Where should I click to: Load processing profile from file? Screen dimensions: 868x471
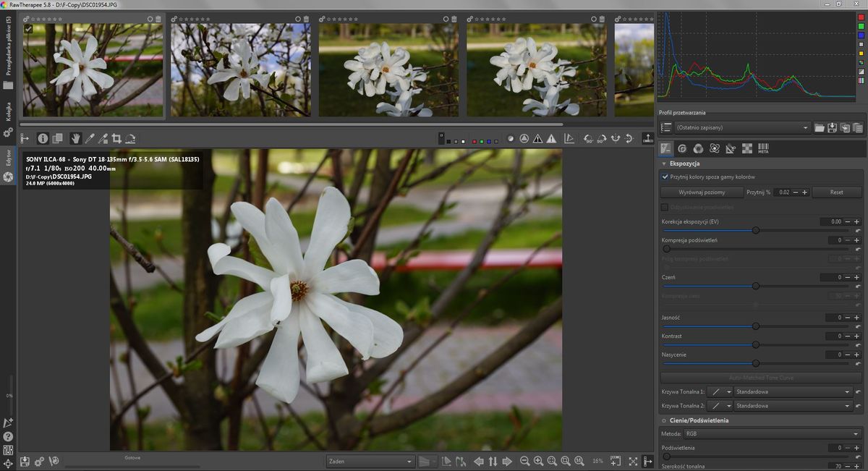(x=820, y=128)
